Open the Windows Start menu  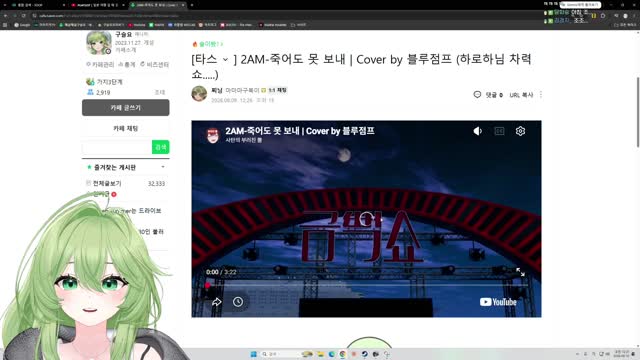253,354
